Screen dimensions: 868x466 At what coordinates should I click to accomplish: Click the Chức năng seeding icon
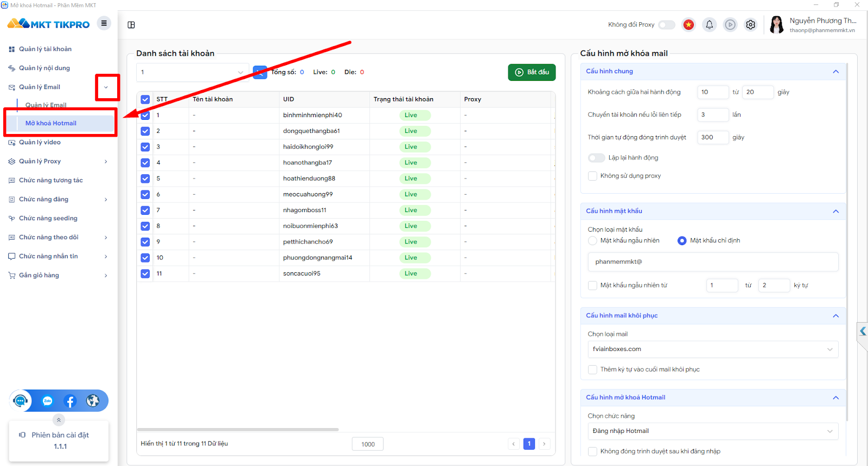click(x=12, y=219)
